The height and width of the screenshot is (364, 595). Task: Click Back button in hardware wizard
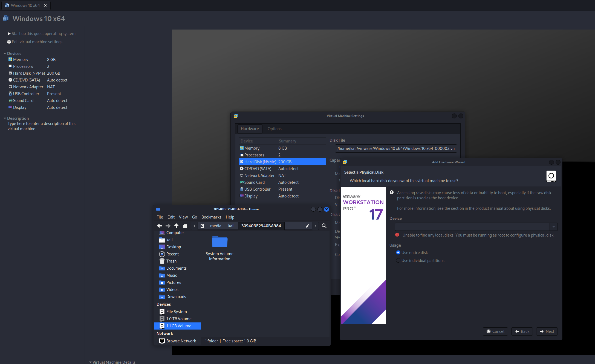522,331
